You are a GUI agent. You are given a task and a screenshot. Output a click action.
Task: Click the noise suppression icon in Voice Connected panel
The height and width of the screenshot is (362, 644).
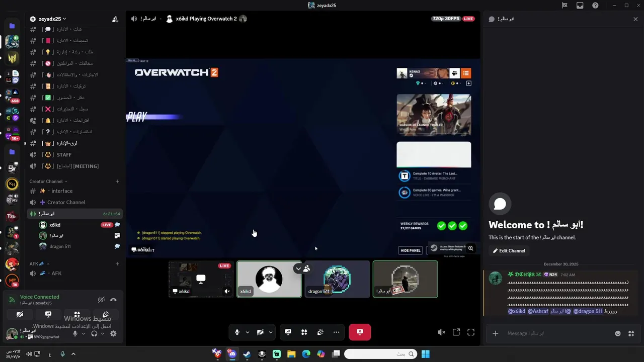coord(101,300)
